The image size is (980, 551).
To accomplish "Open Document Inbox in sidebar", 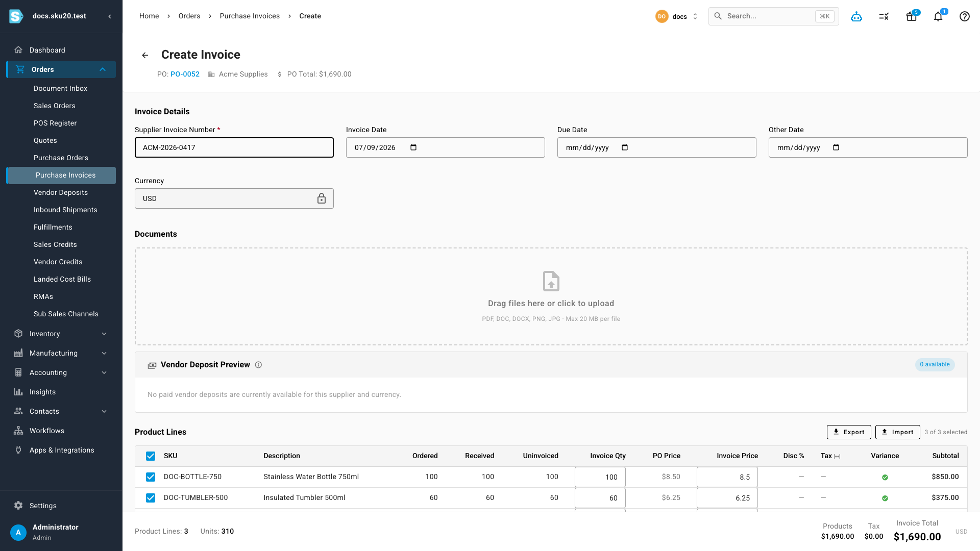I will point(60,88).
